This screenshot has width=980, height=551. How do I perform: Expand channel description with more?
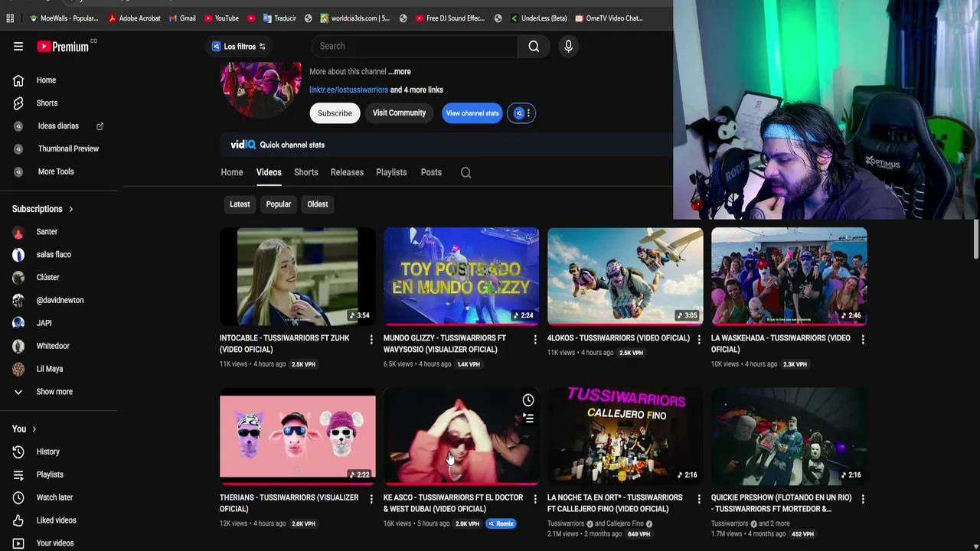[400, 71]
